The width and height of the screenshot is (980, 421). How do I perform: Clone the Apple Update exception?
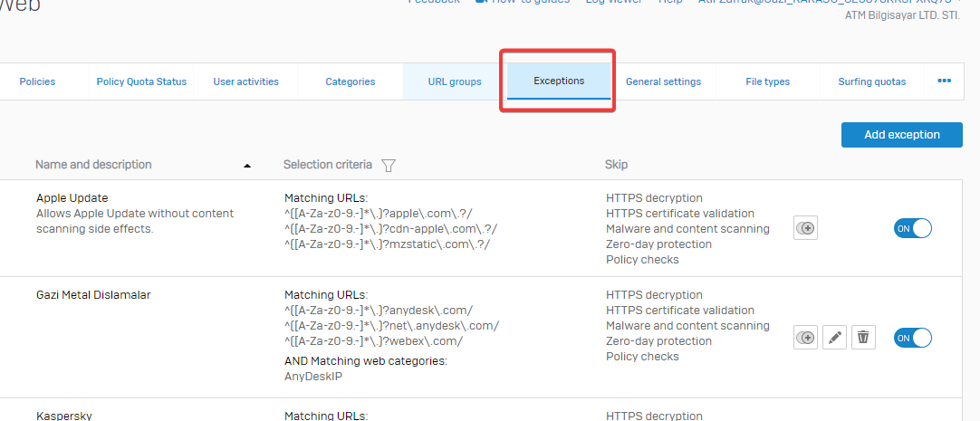coord(805,229)
